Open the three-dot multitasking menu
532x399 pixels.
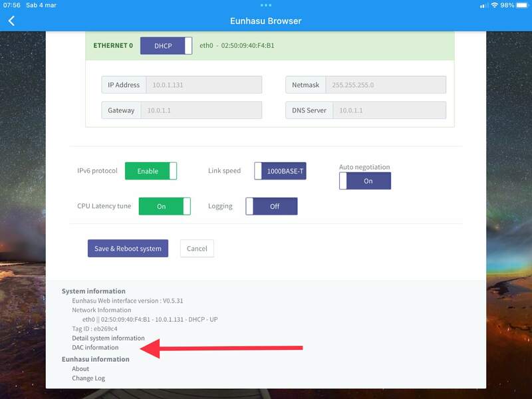pos(265,5)
